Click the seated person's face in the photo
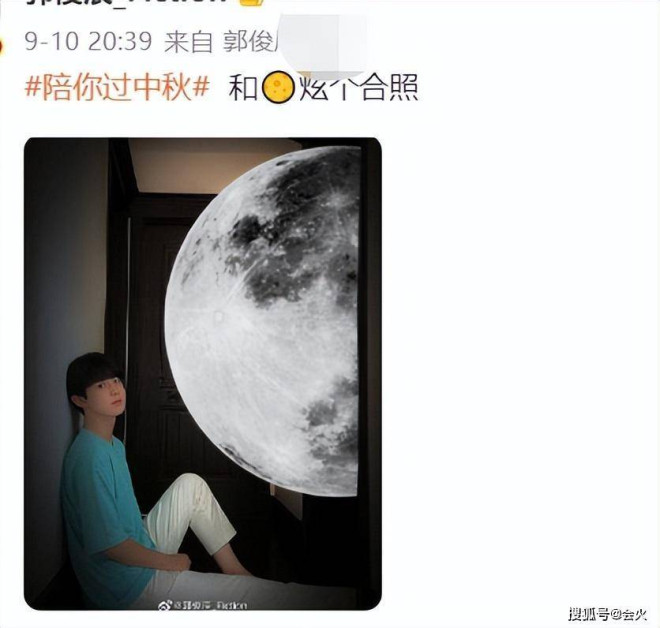Screen dimensions: 660x628 111,394
